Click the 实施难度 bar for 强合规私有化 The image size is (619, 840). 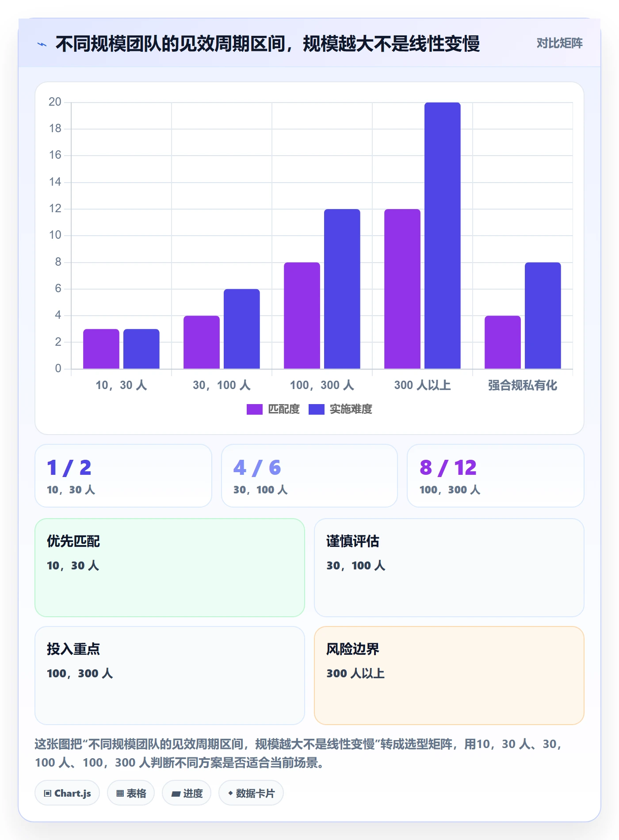(543, 316)
